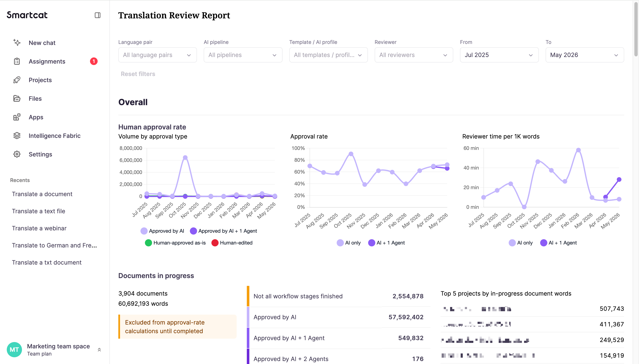Image resolution: width=639 pixels, height=364 pixels.
Task: Open the Template / AI profile dropdown
Action: pos(329,55)
